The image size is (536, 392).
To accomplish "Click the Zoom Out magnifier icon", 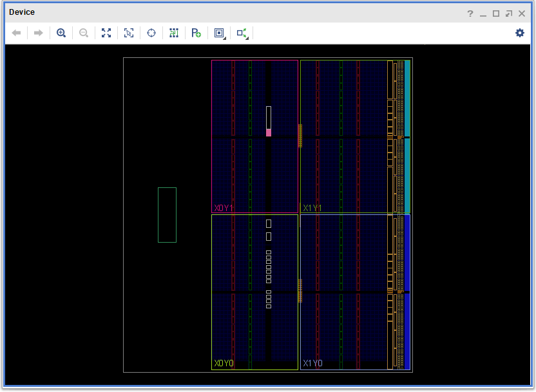I will point(83,33).
